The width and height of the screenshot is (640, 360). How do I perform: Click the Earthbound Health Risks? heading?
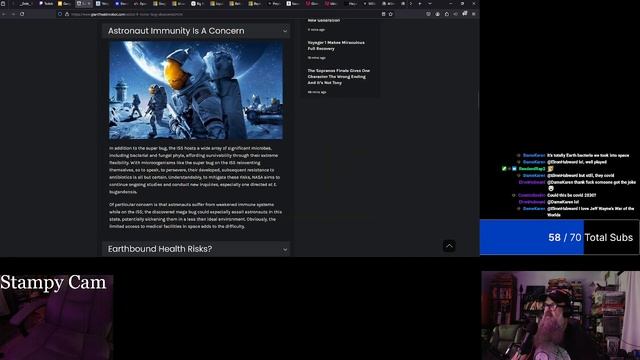point(160,249)
